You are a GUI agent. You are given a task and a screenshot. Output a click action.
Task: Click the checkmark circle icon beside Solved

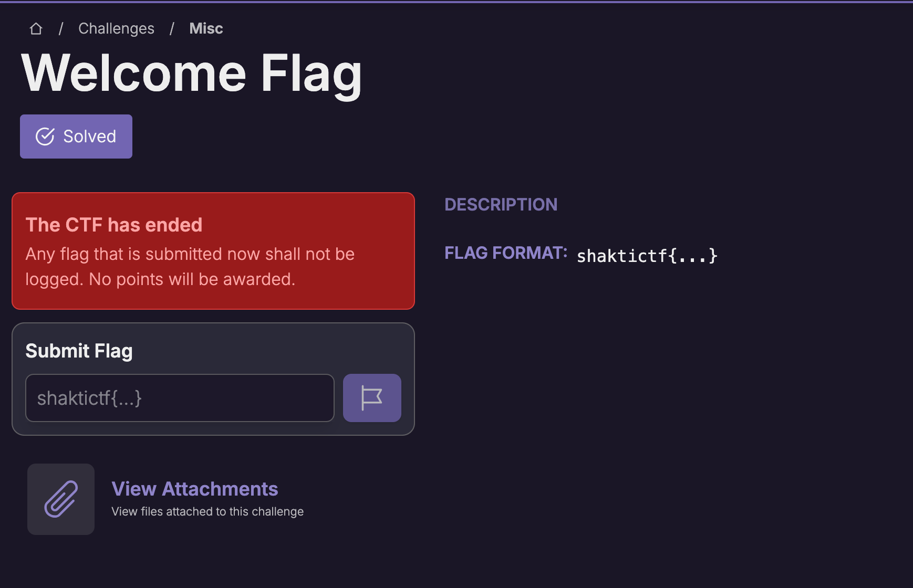[x=45, y=136]
